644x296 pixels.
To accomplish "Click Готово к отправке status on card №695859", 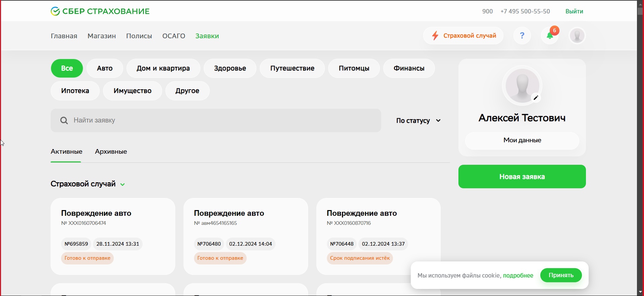I will point(87,259).
